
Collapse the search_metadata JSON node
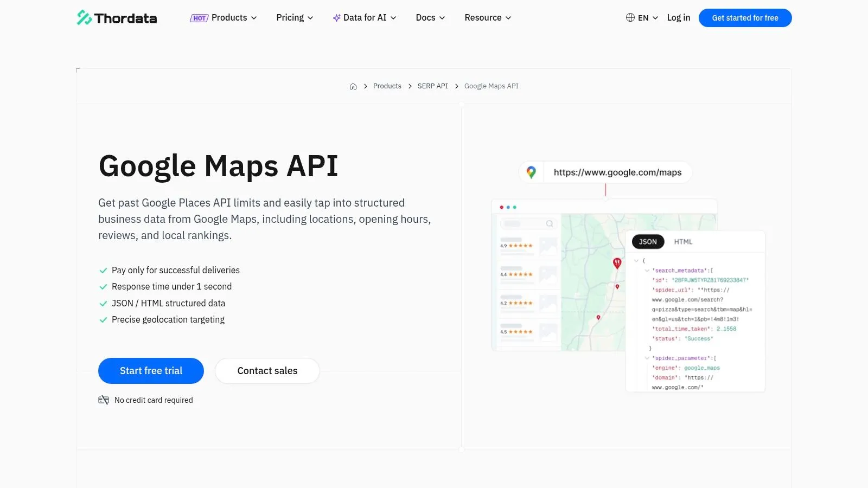click(x=647, y=271)
